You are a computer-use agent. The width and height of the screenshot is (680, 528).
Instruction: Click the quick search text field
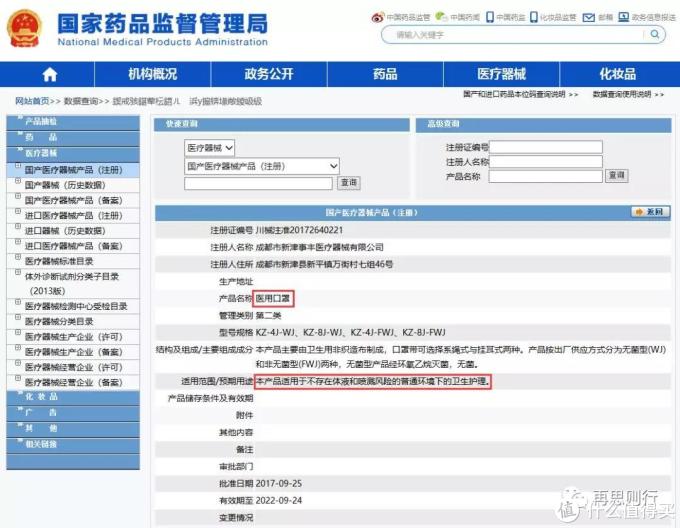coord(258,183)
